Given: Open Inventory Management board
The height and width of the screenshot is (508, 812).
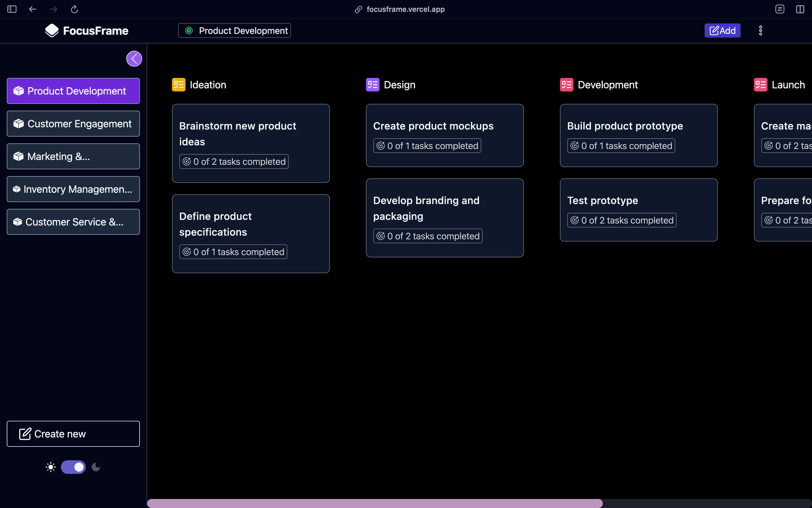Looking at the screenshot, I should click(73, 189).
